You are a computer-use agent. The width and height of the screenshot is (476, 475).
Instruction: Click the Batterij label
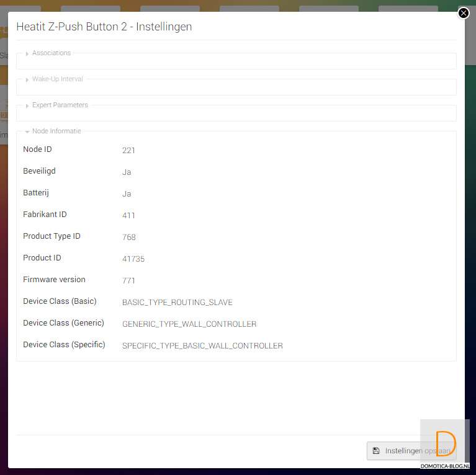tap(36, 193)
